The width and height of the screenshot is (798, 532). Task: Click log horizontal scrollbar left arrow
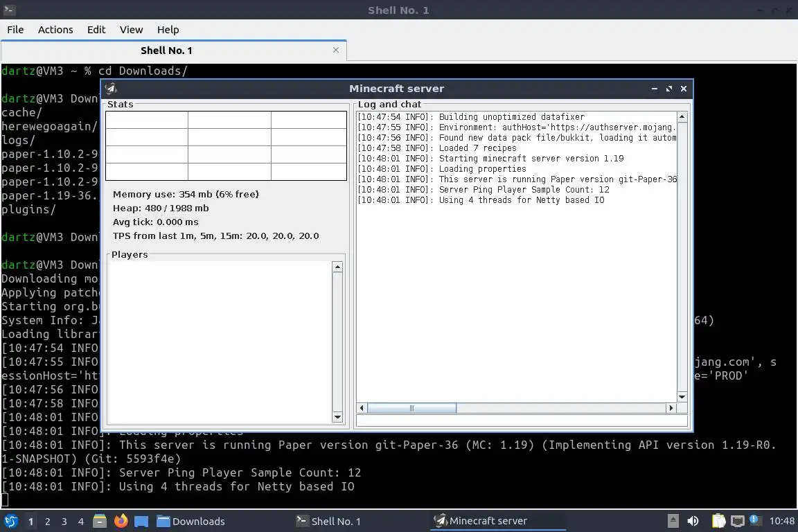pyautogui.click(x=362, y=408)
